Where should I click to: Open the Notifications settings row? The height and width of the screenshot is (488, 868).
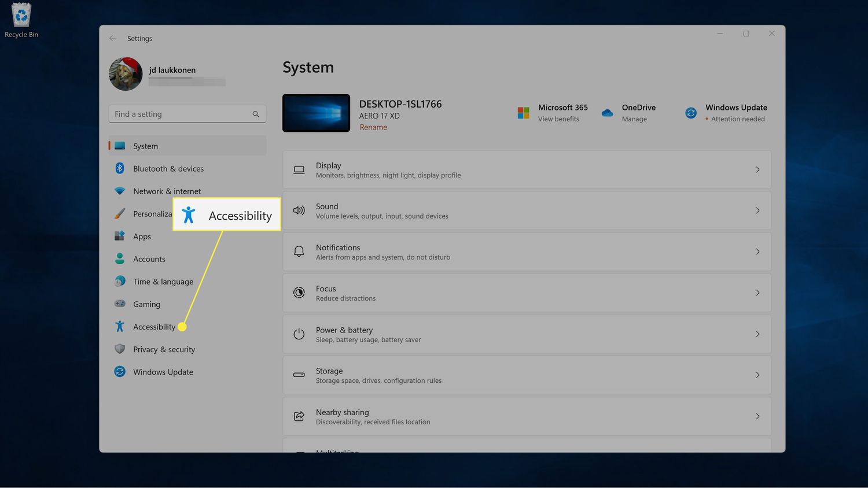click(527, 252)
